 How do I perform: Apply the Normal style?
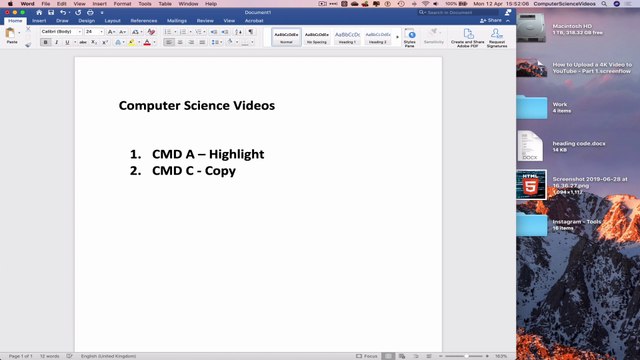tap(286, 37)
